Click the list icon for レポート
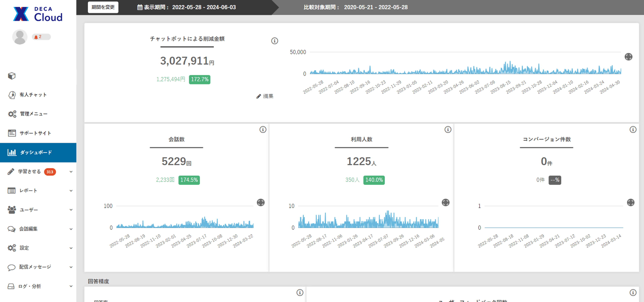 tap(12, 191)
